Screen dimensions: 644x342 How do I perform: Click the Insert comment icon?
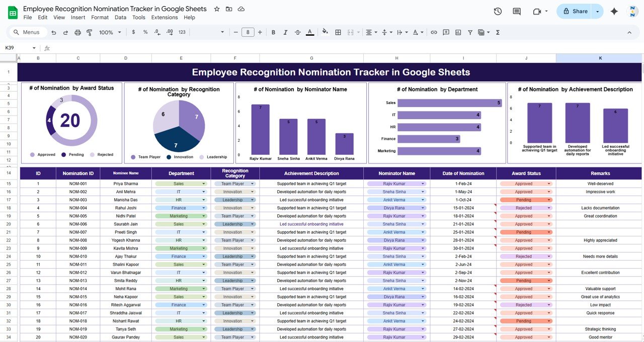point(446,32)
